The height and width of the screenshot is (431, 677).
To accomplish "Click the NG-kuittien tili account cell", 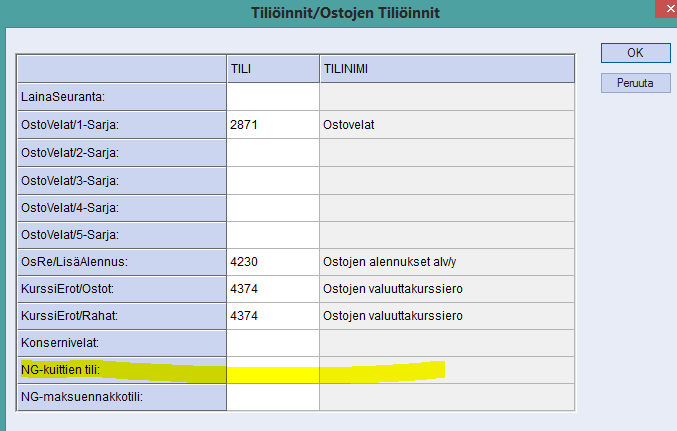I will point(272,371).
